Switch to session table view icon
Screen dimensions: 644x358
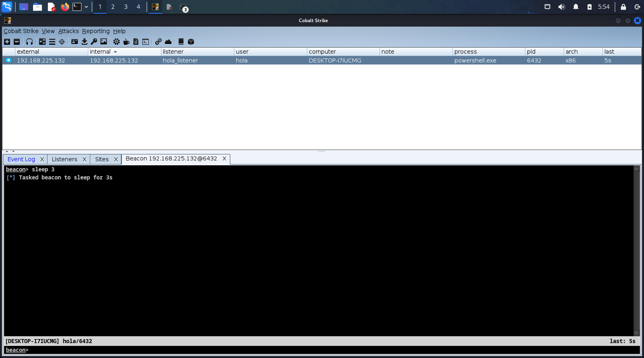tap(52, 42)
